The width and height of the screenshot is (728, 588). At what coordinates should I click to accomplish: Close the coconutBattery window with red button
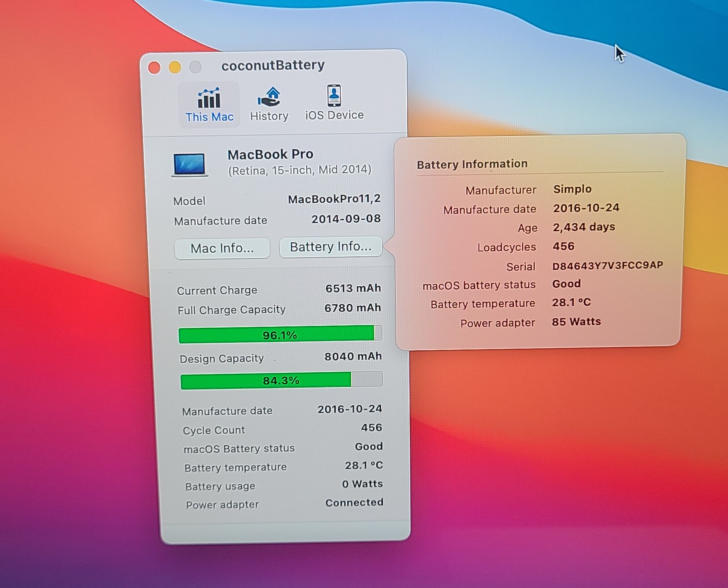pos(154,68)
